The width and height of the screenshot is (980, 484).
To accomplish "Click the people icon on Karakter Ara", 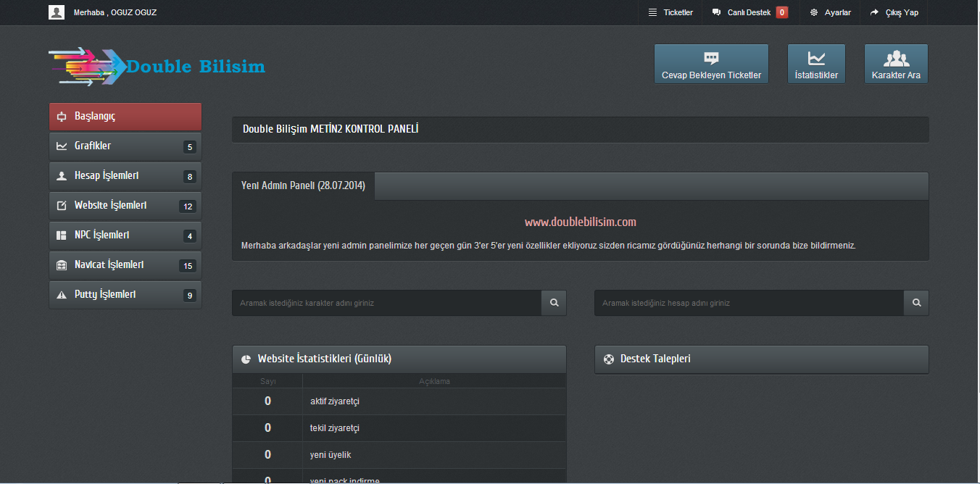I will click(x=896, y=59).
